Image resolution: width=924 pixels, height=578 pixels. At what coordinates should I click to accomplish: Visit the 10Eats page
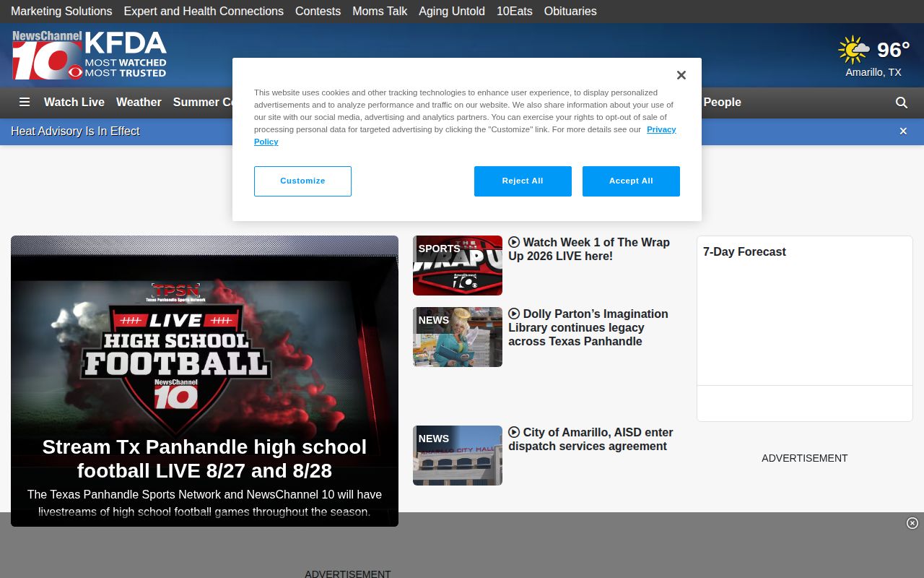click(515, 12)
